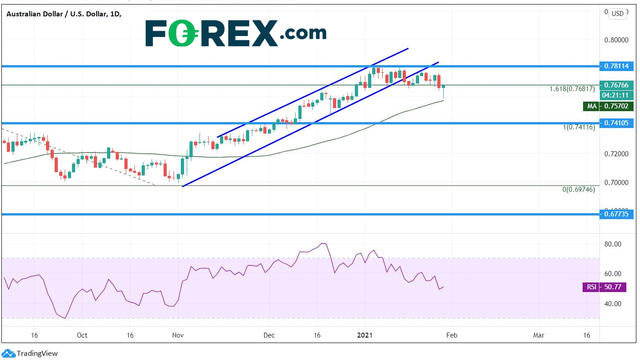Viewport: 640px width, 364px height.
Task: Click the 0.74105 price level label
Action: tap(617, 123)
